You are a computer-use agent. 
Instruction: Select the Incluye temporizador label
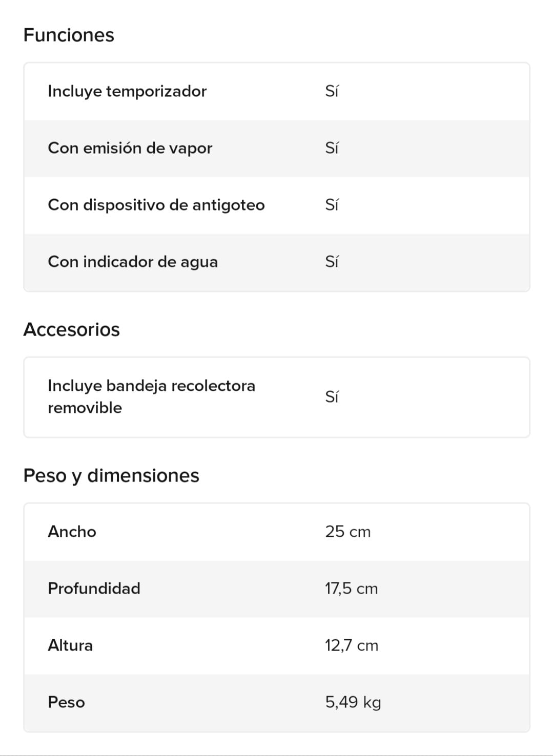pos(127,91)
